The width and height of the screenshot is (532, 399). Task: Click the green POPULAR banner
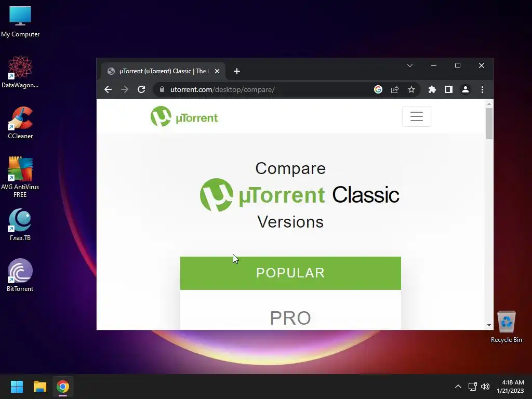point(290,273)
